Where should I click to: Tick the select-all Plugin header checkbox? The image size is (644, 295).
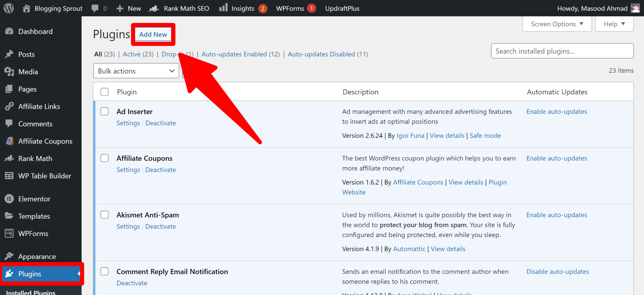[x=104, y=92]
